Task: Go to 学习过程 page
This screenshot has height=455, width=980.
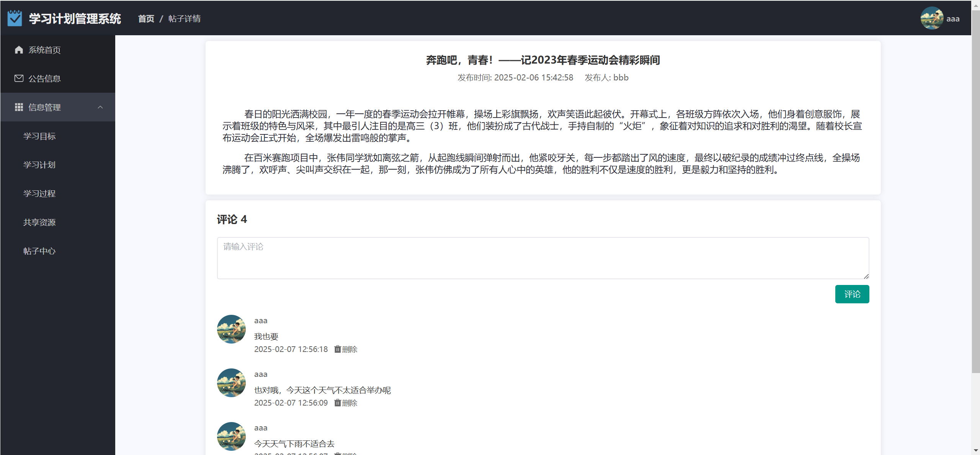Action: point(39,193)
